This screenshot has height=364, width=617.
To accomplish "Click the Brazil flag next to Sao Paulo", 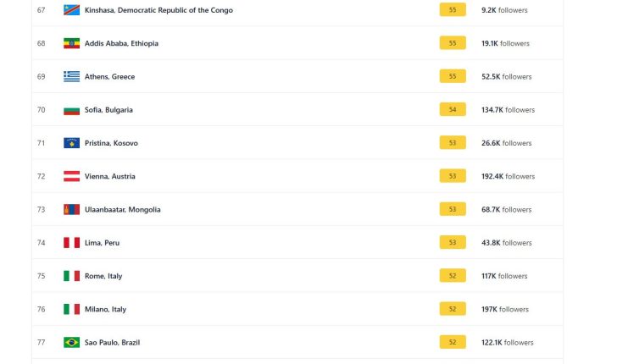I will pos(71,342).
